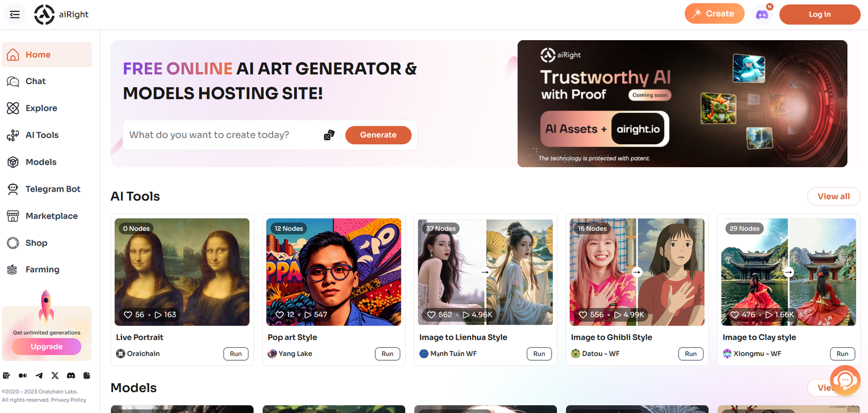Click the Upgrade button
Viewport: 868px width, 413px height.
pyautogui.click(x=47, y=347)
